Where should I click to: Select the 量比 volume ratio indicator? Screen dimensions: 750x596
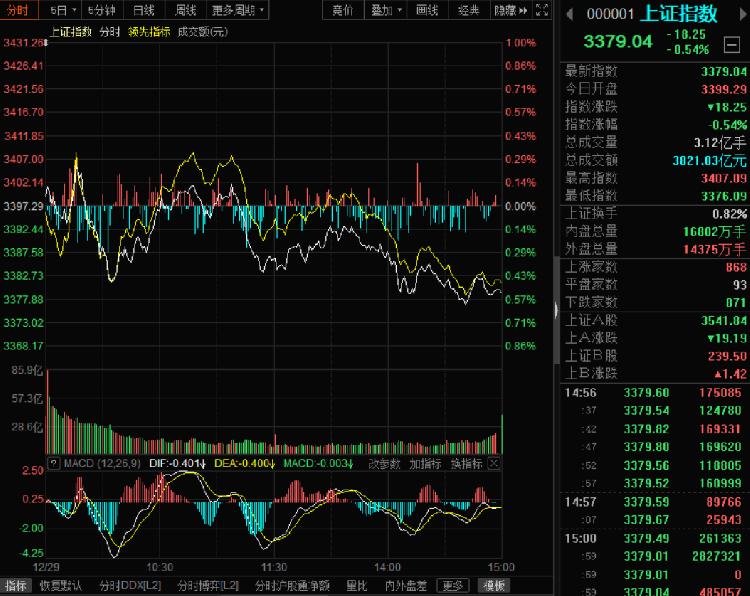pyautogui.click(x=356, y=585)
